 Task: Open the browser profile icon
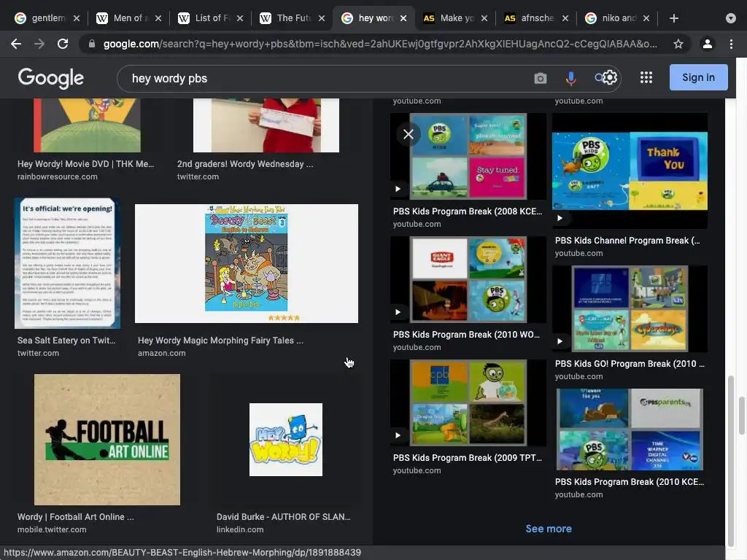tap(707, 44)
